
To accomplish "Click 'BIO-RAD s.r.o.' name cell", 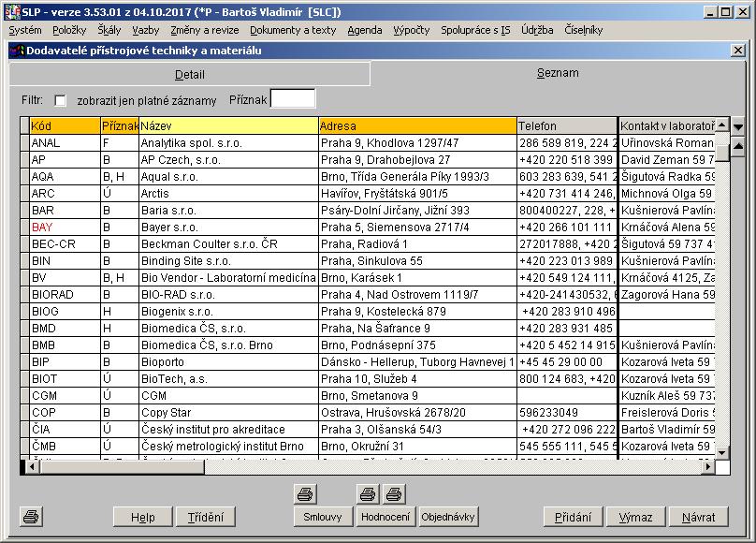I will (228, 295).
